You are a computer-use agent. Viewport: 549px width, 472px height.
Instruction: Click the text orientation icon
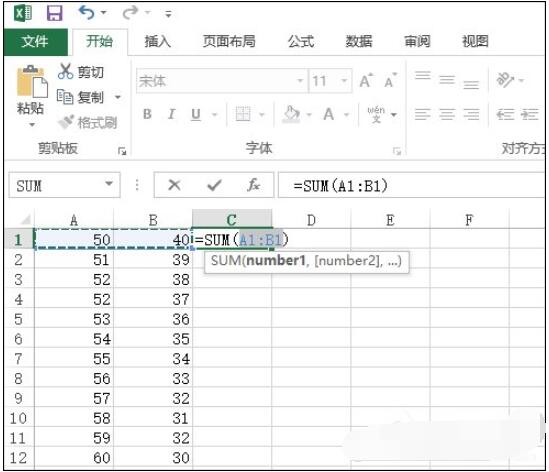pos(505,80)
